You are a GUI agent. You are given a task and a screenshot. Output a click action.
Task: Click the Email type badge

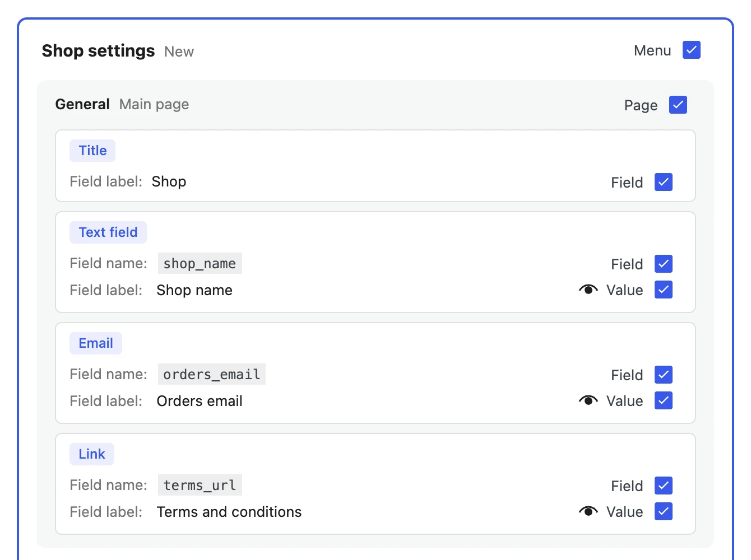96,343
